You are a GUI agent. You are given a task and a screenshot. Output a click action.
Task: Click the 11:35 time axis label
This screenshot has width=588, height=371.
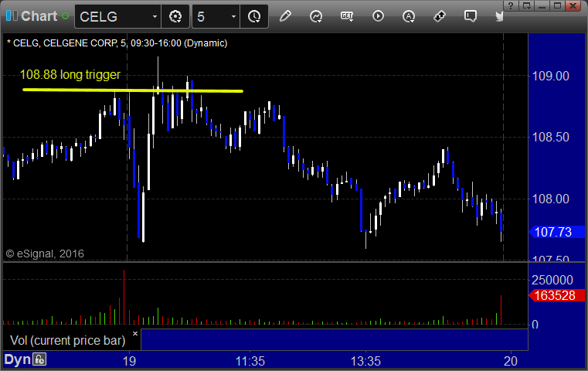250,361
